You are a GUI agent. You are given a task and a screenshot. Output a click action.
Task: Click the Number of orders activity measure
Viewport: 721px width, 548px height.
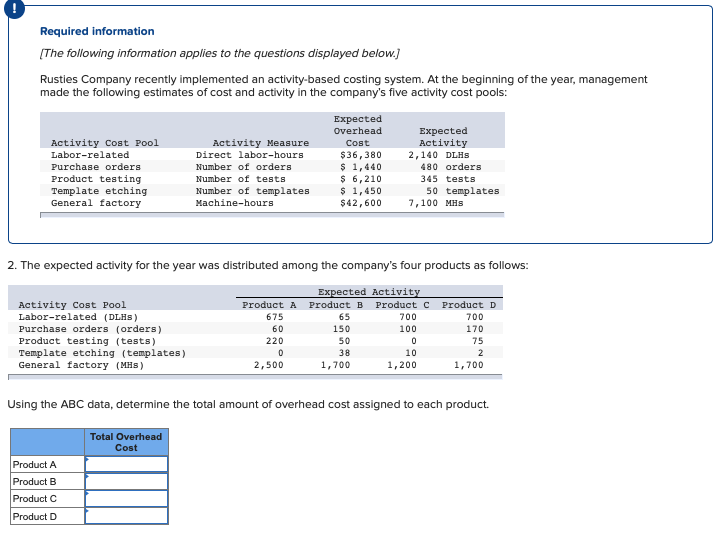(x=244, y=167)
